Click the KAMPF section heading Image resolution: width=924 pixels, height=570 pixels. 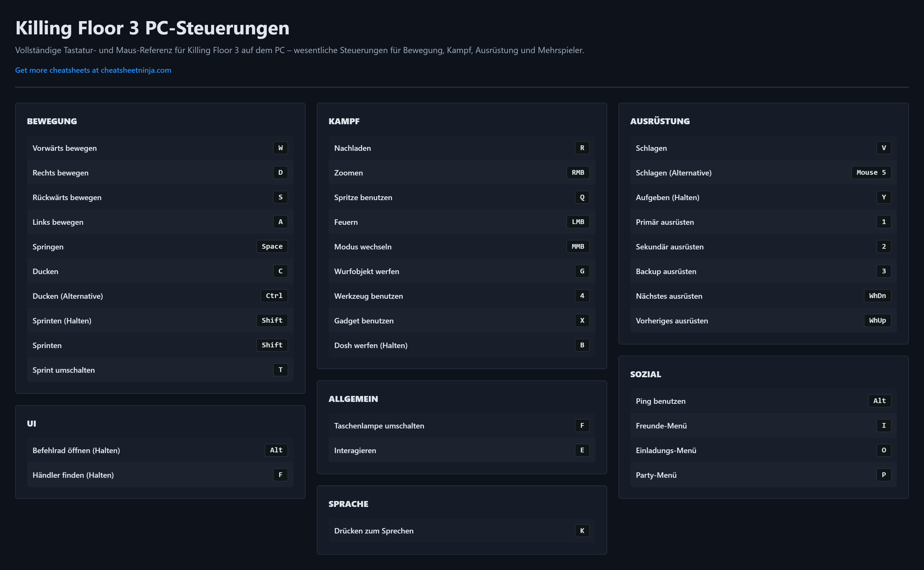(344, 121)
